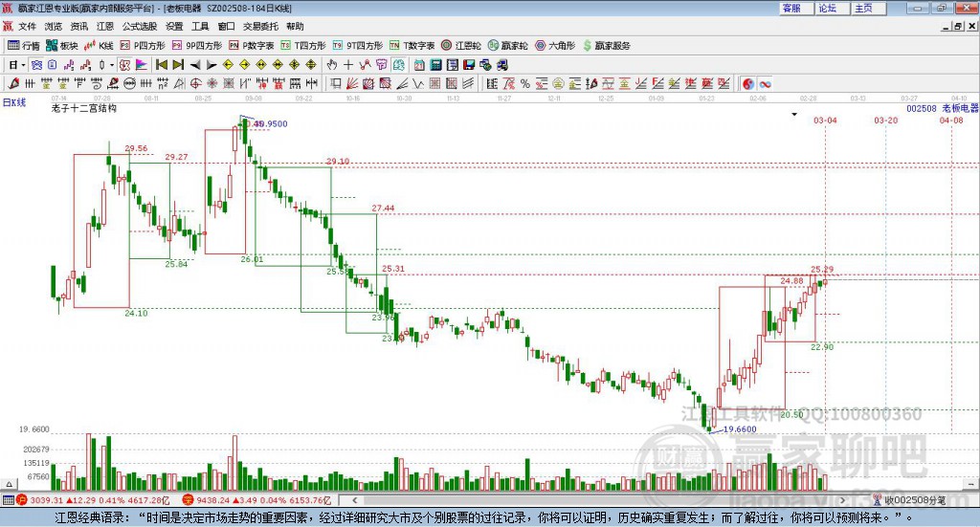Select the three parallel lines tool
980x527 pixels.
click(x=468, y=83)
